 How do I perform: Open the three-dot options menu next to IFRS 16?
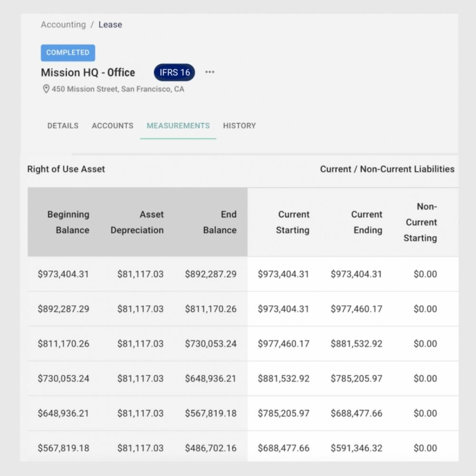coord(209,72)
